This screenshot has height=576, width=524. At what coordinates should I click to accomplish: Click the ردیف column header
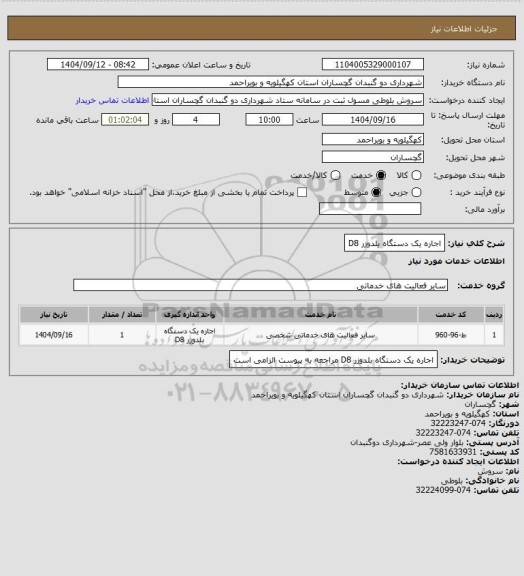click(x=494, y=314)
